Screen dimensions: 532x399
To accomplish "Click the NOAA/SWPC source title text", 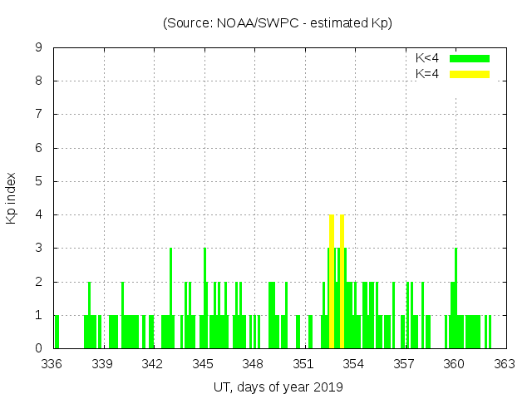I will pyautogui.click(x=277, y=23).
